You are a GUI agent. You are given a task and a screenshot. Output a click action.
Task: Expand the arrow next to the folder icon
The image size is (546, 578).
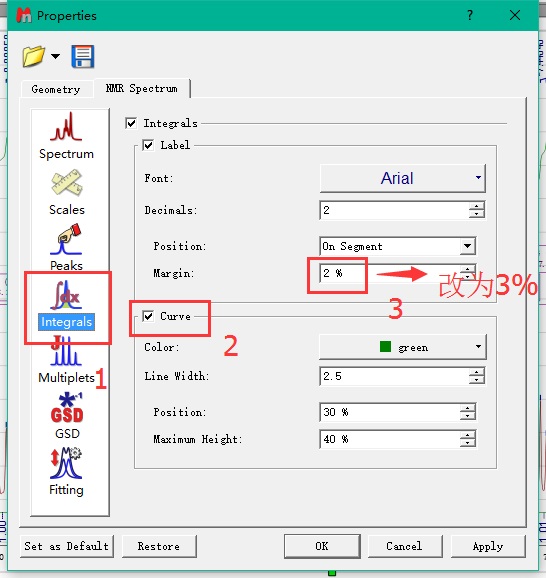point(55,56)
